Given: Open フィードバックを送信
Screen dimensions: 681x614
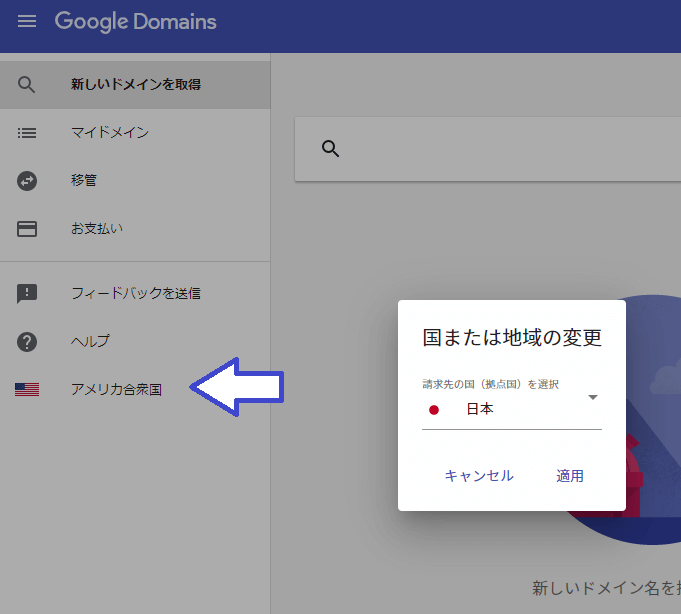Looking at the screenshot, I should (135, 294).
